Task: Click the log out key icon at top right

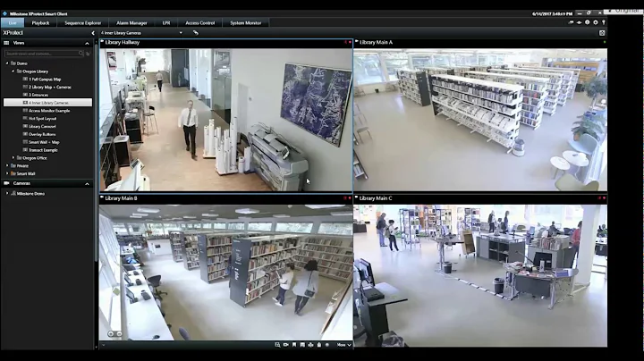Action: (x=604, y=22)
